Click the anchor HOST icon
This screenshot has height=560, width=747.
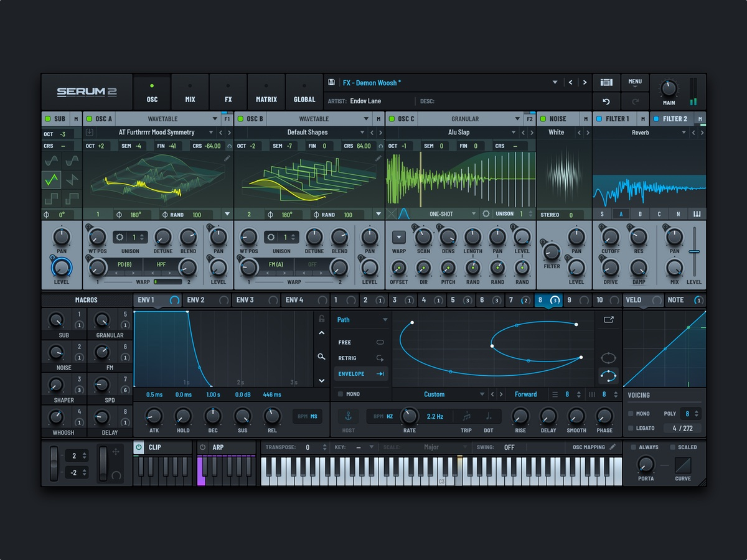pyautogui.click(x=349, y=416)
